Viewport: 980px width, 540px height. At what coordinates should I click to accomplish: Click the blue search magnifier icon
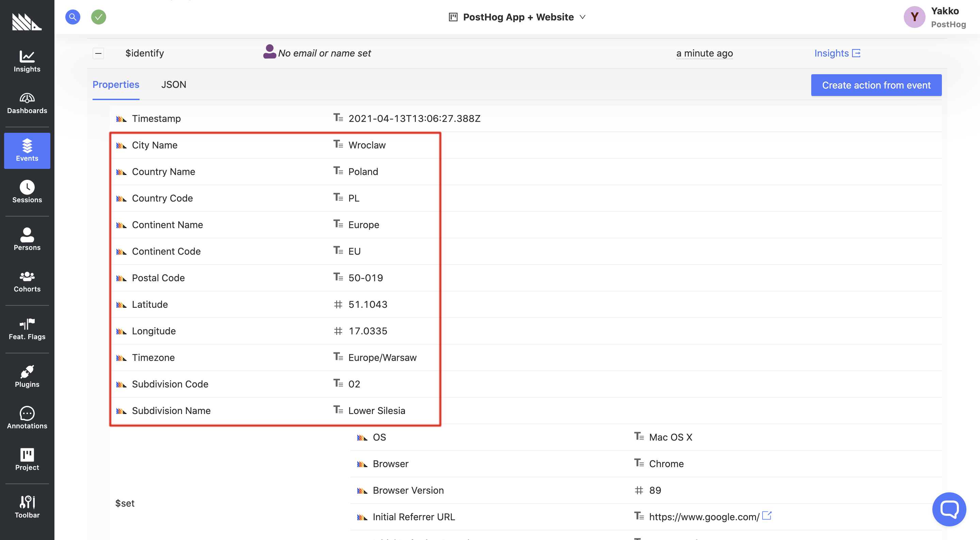point(73,16)
